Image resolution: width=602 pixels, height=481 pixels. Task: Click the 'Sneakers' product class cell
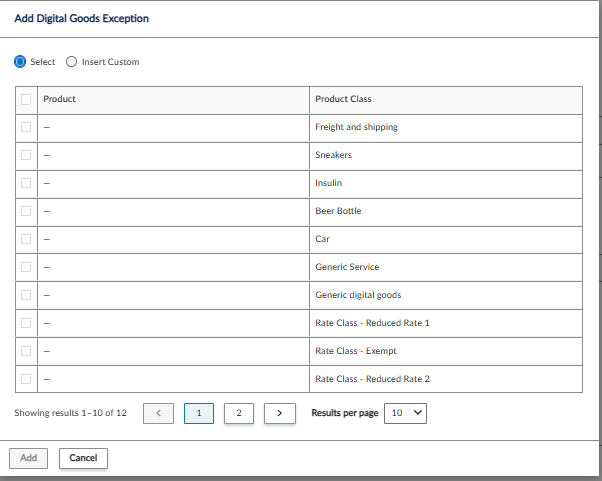click(446, 156)
